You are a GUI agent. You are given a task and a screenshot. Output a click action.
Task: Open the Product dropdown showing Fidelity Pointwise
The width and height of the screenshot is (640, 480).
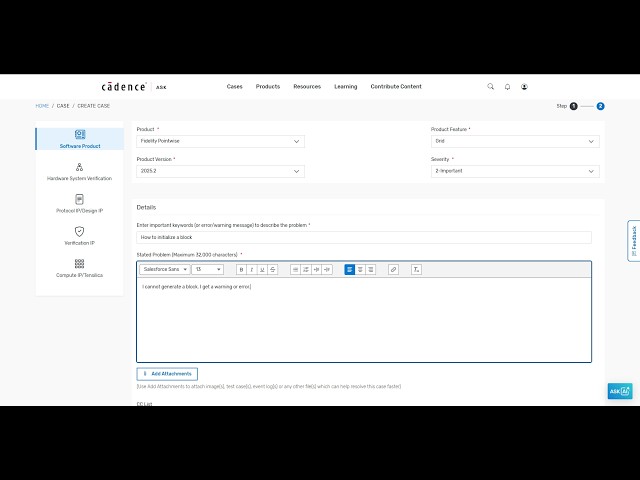[220, 141]
